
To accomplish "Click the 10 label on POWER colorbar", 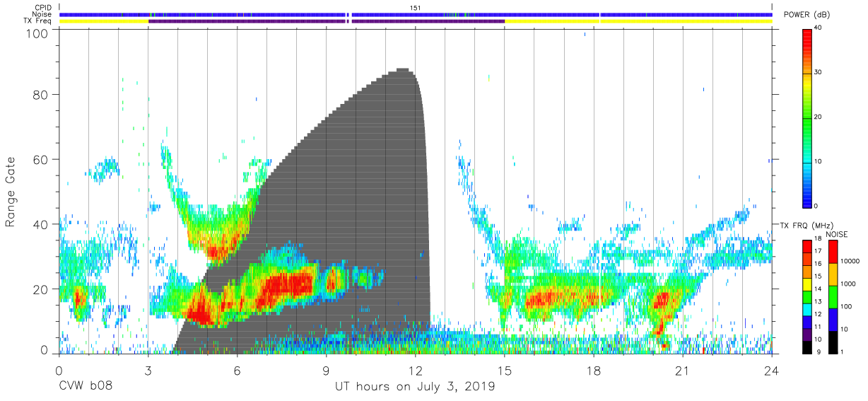I will 818,162.
